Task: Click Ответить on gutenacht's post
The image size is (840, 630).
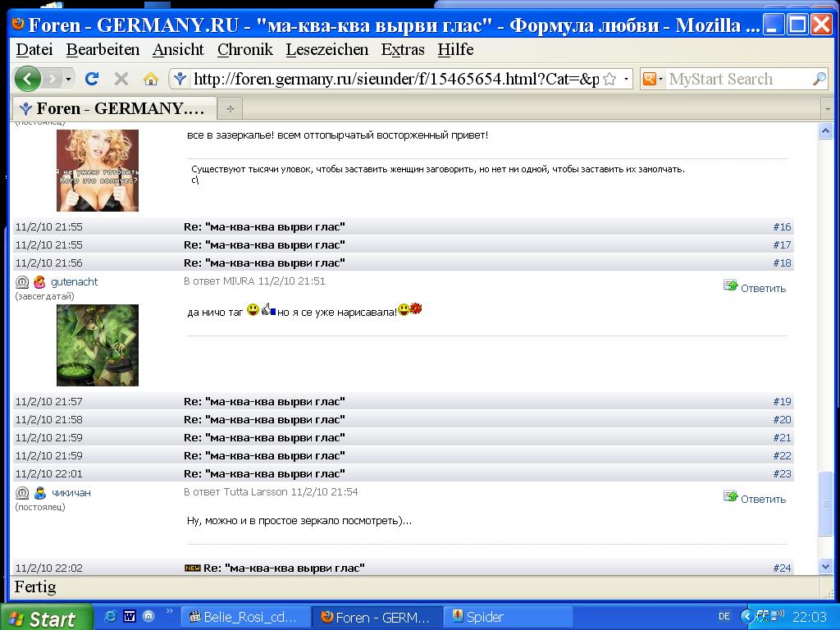Action: point(762,288)
